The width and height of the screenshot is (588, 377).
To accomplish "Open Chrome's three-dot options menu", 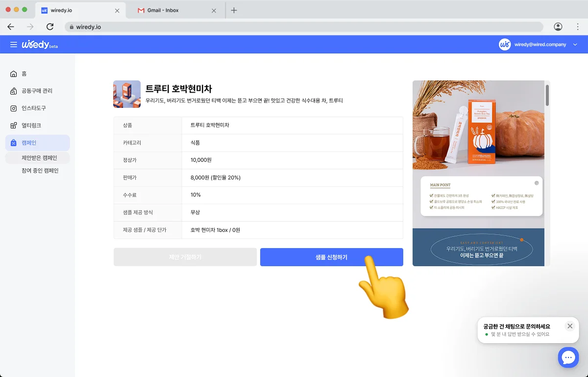I will tap(577, 26).
